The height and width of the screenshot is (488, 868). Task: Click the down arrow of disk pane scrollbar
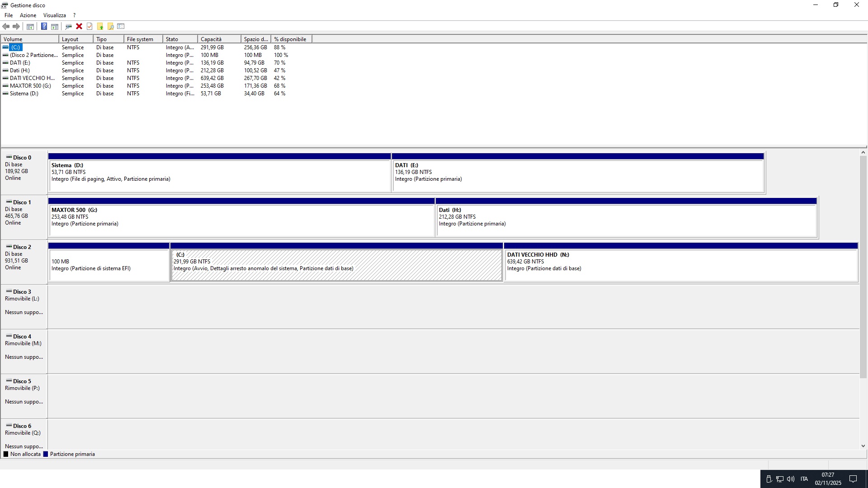click(863, 446)
